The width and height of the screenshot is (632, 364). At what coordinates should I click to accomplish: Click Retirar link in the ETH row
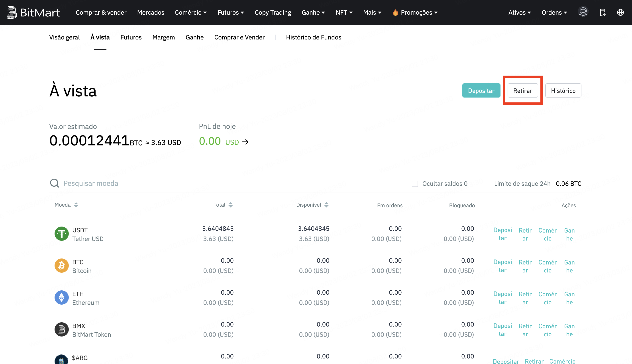click(x=525, y=298)
